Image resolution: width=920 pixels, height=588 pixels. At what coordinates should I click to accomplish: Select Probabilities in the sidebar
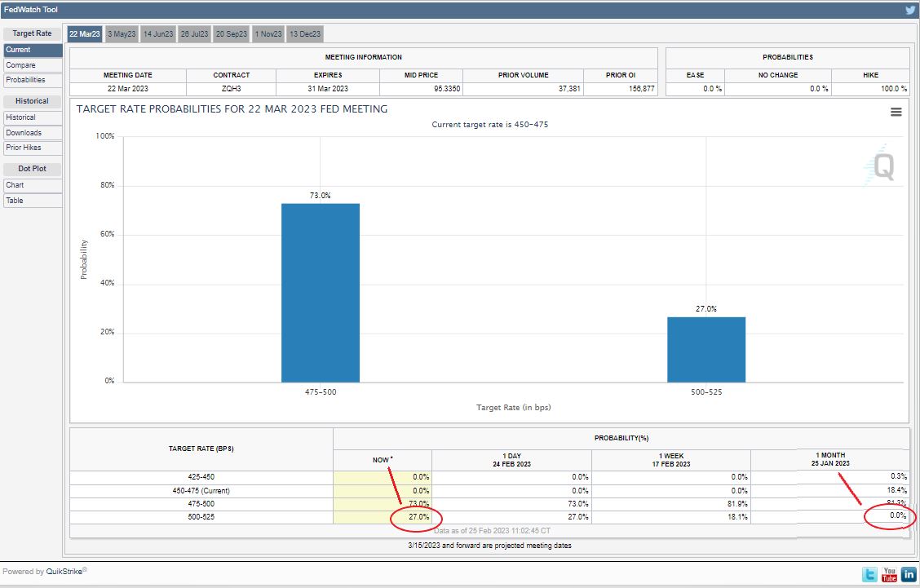pyautogui.click(x=25, y=80)
